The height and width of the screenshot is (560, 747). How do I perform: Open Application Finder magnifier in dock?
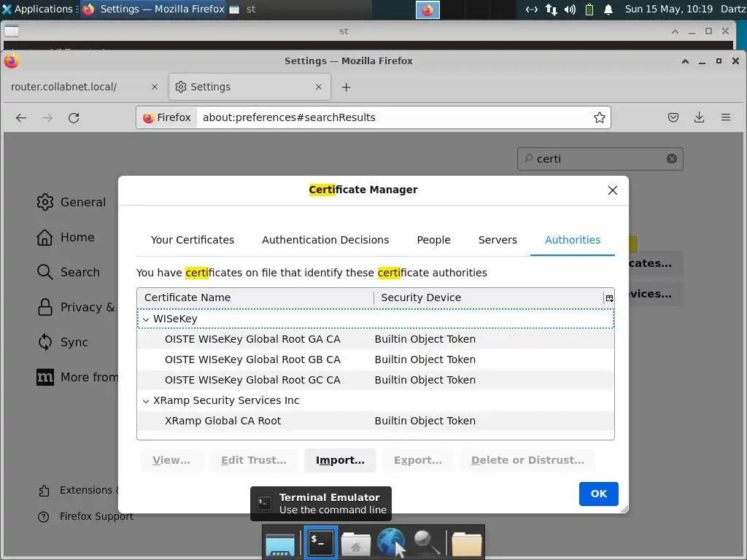pos(426,542)
